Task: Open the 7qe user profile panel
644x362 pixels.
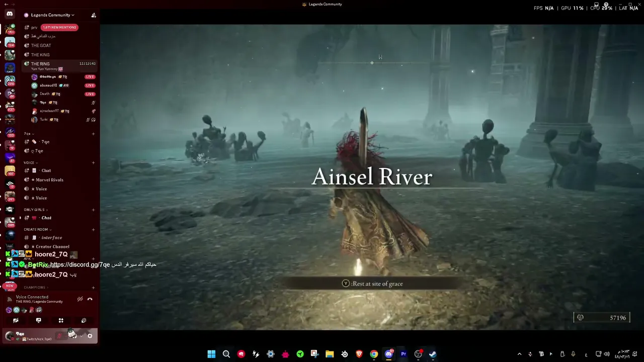Action: (29, 336)
